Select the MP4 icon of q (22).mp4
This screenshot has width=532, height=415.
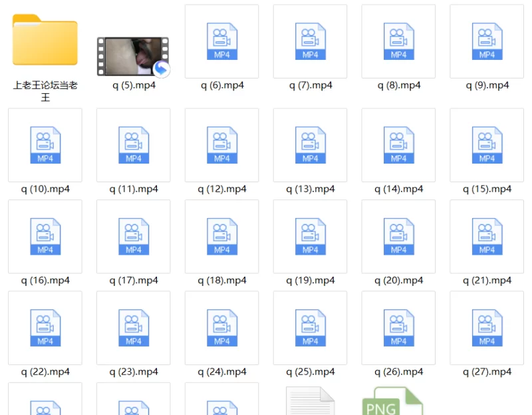tap(45, 327)
